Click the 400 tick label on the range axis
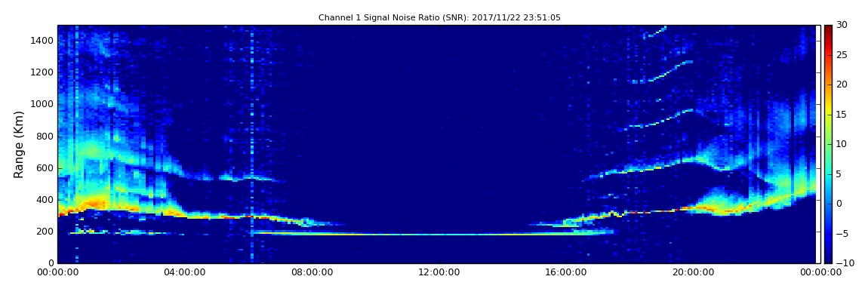 tap(45, 200)
